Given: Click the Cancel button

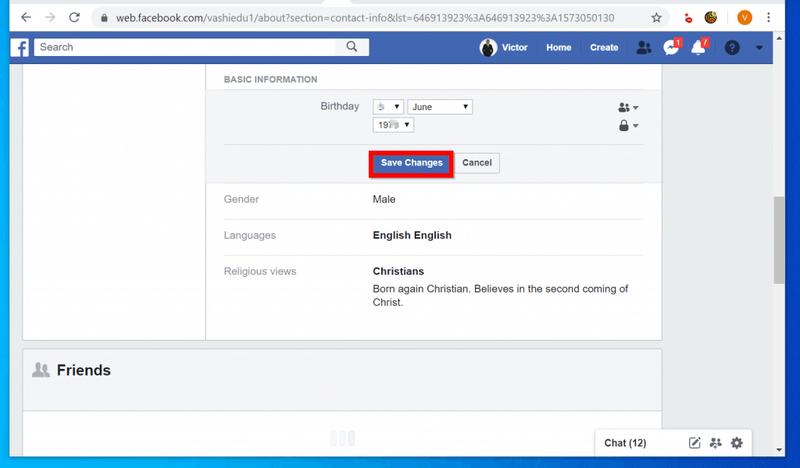Looking at the screenshot, I should tap(477, 163).
